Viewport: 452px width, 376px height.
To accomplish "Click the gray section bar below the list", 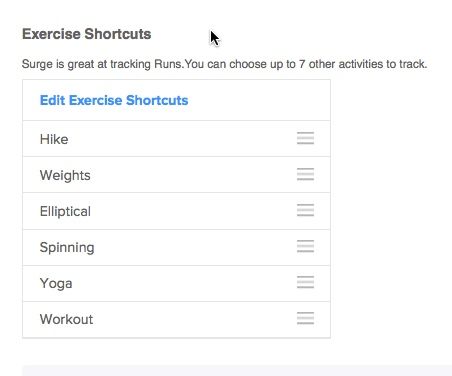I will tap(237, 370).
